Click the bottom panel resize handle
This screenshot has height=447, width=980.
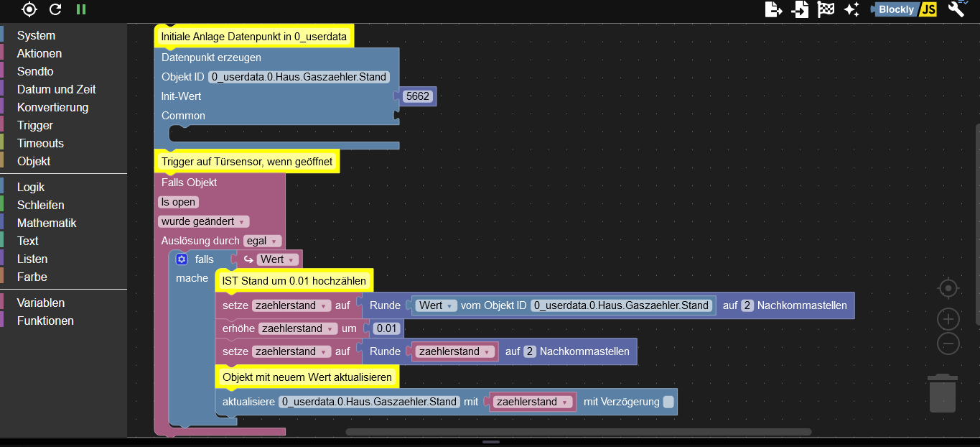(x=490, y=442)
